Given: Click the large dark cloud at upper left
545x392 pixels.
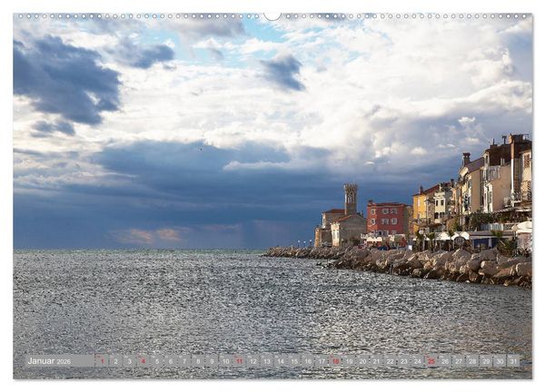Looking at the screenshot, I should [64, 80].
